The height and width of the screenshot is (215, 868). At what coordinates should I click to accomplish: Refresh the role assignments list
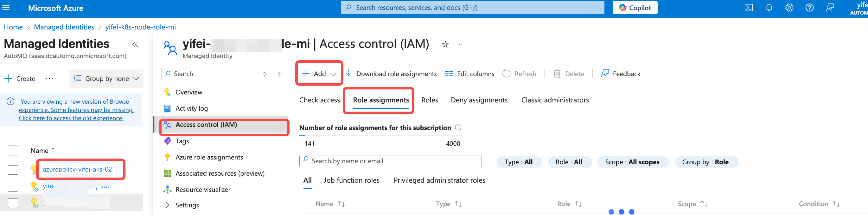tap(519, 74)
